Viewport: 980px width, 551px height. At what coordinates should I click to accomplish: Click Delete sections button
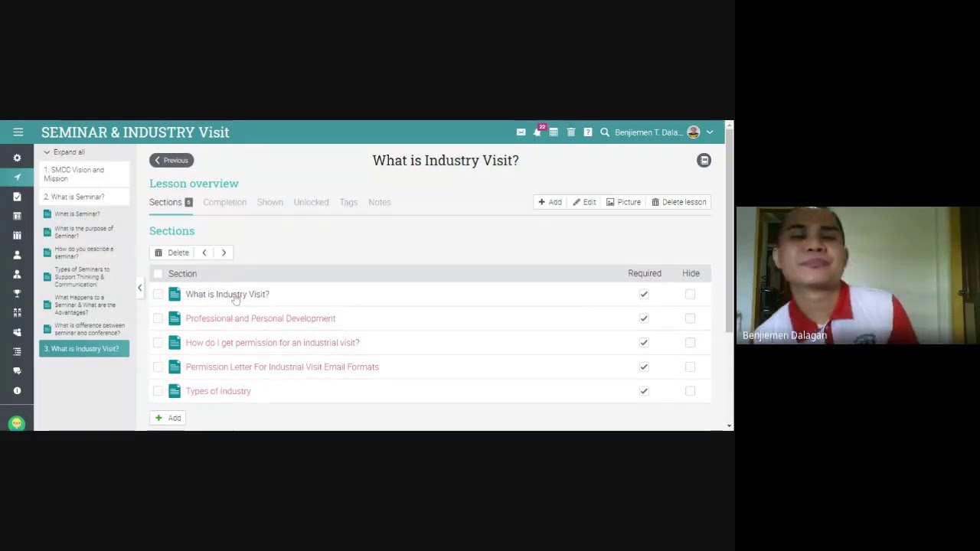tap(171, 253)
